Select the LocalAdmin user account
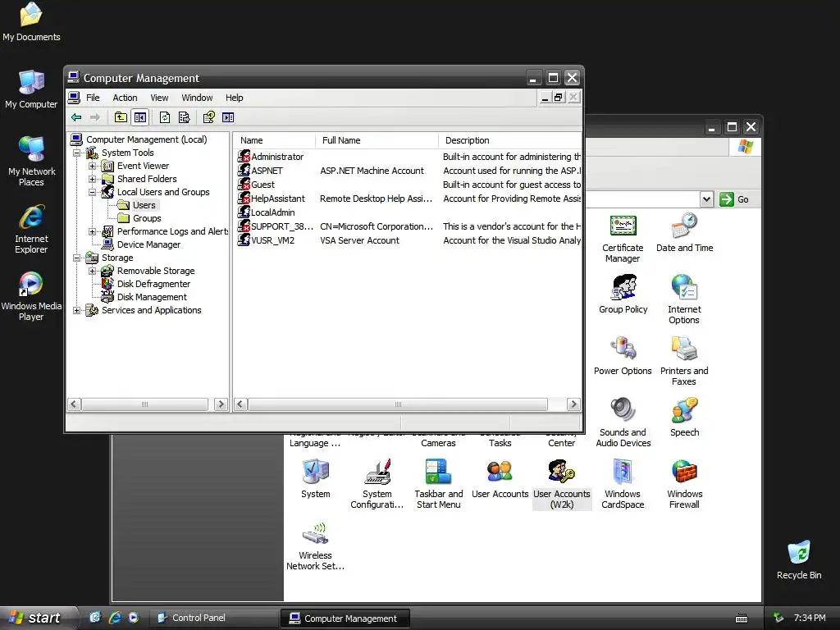This screenshot has width=840, height=630. pyautogui.click(x=267, y=212)
